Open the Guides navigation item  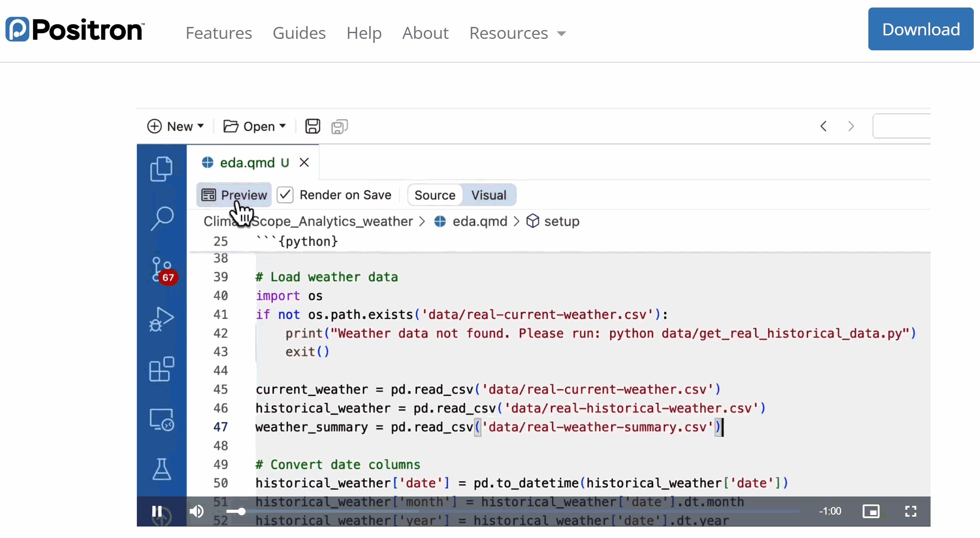click(x=299, y=33)
